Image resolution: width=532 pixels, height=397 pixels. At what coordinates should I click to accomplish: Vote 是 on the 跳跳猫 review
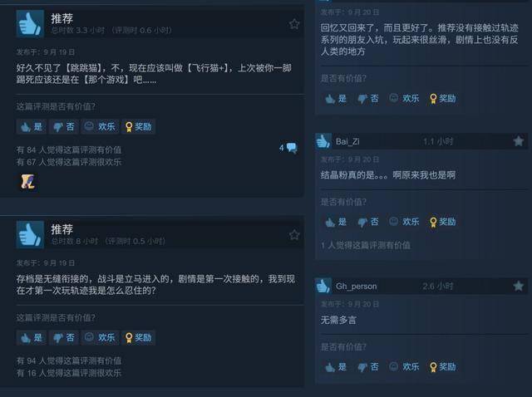[x=32, y=127]
